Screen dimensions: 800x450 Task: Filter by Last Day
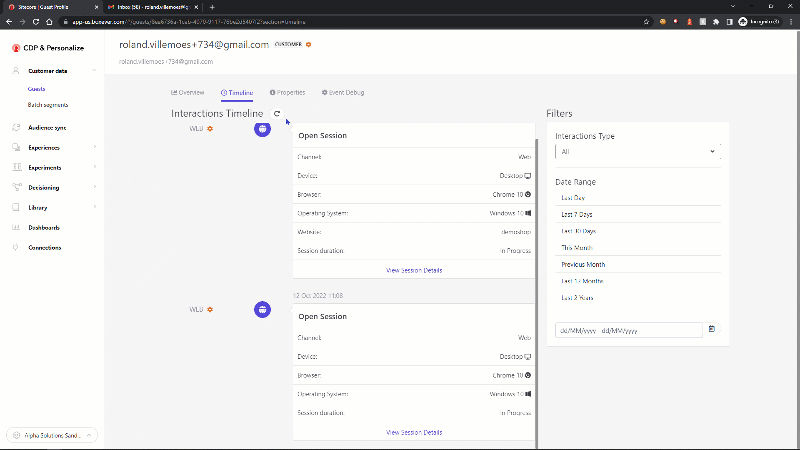(x=573, y=198)
